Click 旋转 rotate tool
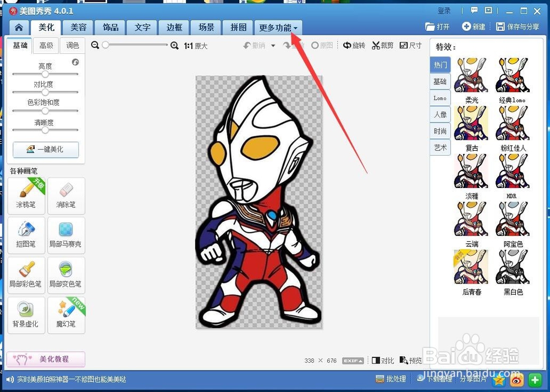 pos(354,45)
